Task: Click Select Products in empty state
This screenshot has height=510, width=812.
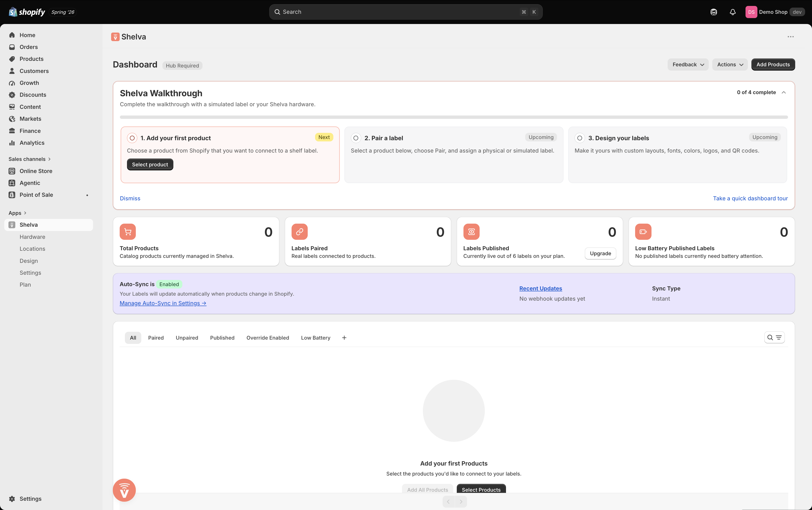Action: [481, 489]
